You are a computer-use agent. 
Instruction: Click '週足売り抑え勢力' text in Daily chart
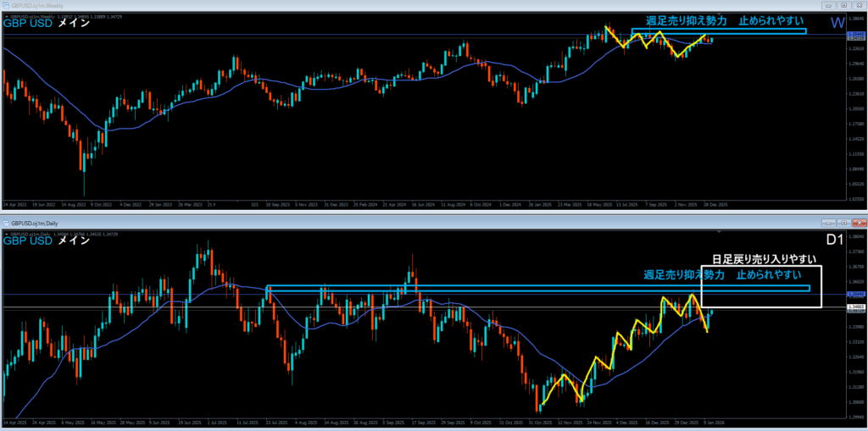pyautogui.click(x=682, y=275)
